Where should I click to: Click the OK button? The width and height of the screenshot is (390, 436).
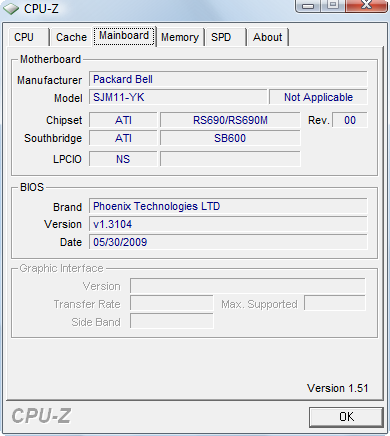coord(346,417)
